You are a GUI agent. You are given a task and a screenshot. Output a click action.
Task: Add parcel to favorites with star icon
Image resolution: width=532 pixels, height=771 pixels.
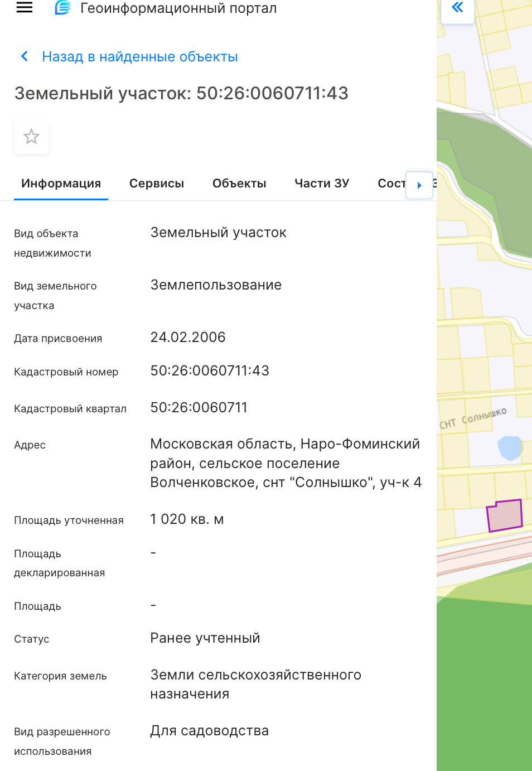coord(31,137)
